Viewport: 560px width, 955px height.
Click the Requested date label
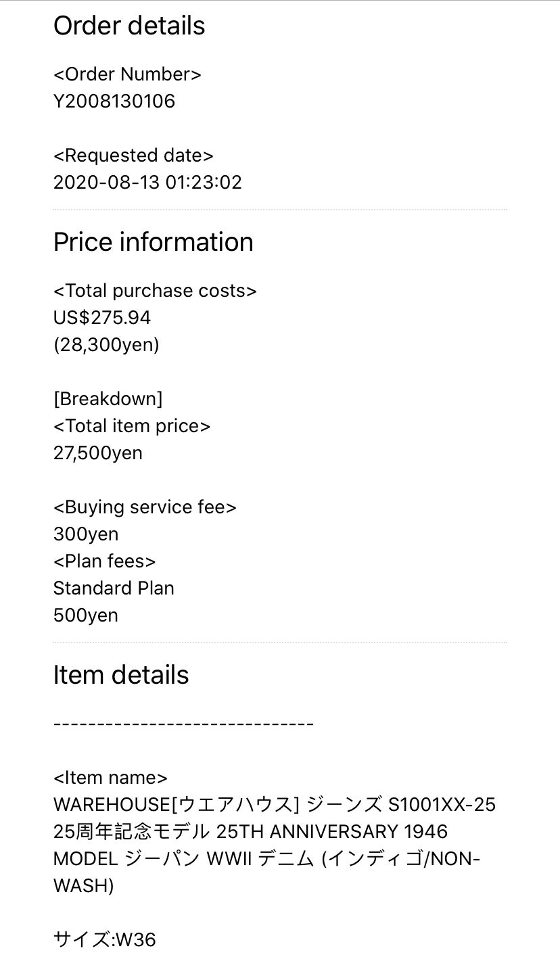tap(133, 156)
